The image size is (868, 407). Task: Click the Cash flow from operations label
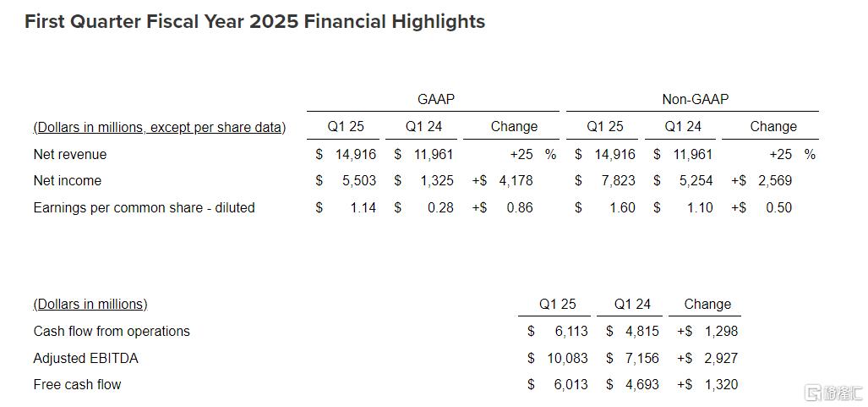coord(112,331)
